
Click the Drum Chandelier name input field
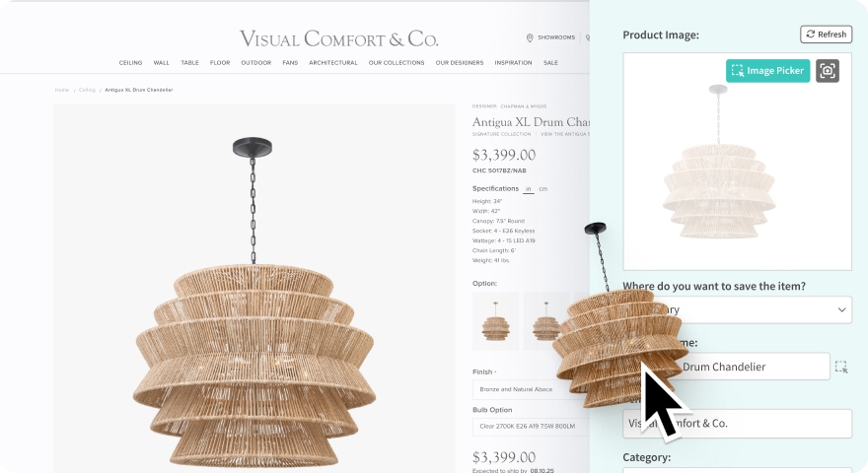pos(726,367)
